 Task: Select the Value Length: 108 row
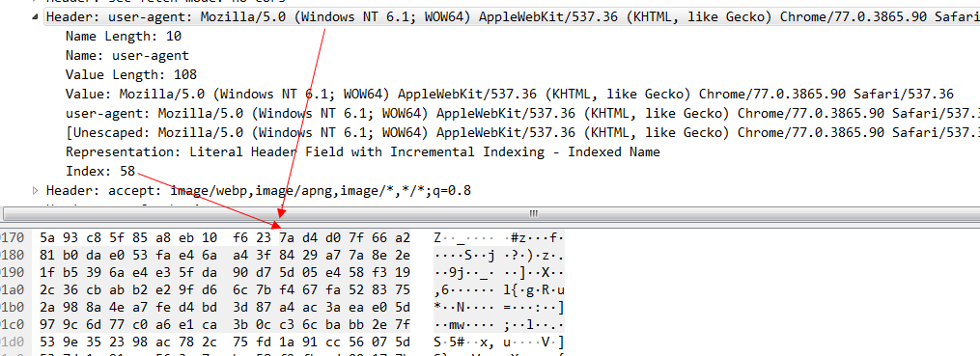pos(131,75)
